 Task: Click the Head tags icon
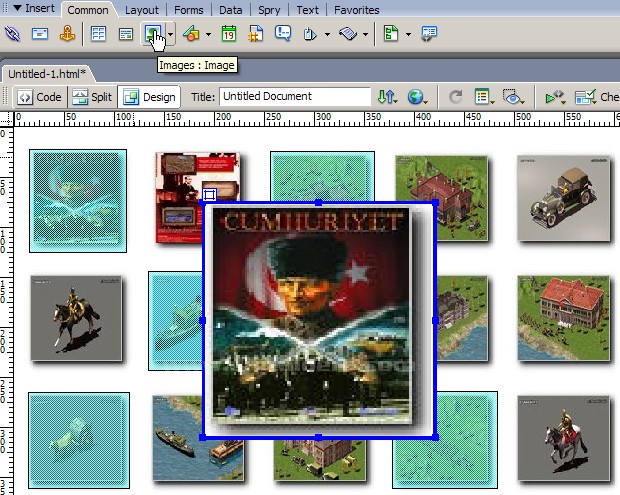pyautogui.click(x=310, y=34)
